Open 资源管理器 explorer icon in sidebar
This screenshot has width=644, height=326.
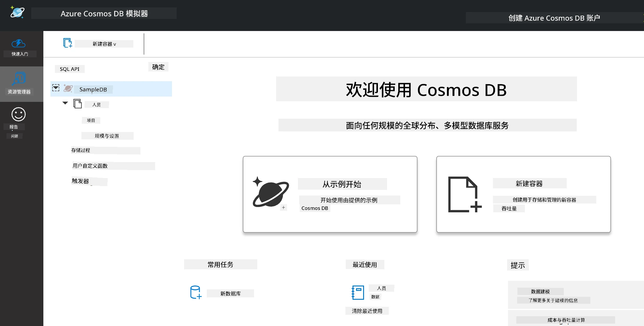pyautogui.click(x=19, y=79)
